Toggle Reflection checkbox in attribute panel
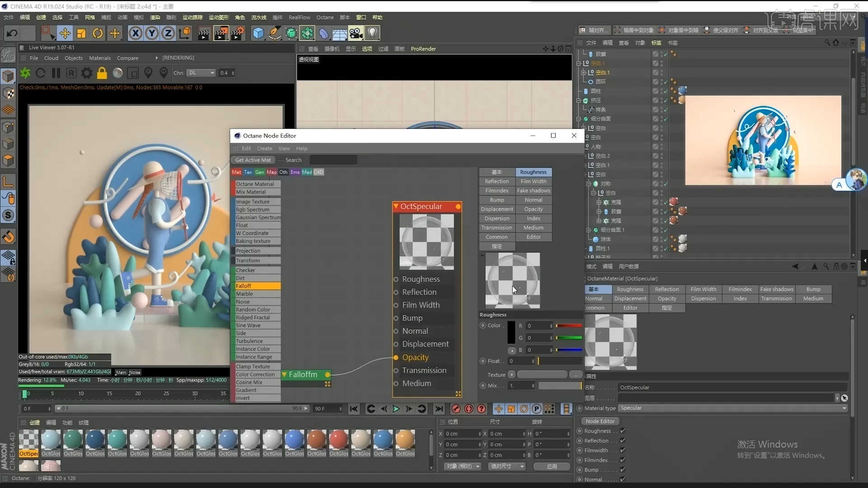868x488 pixels. point(623,441)
